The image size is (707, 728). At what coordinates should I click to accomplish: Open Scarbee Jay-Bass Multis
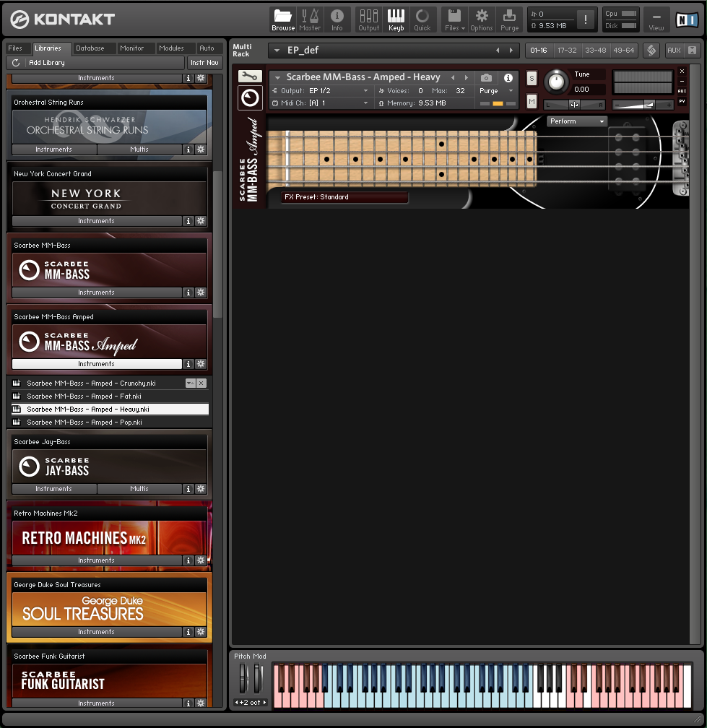[x=139, y=489]
